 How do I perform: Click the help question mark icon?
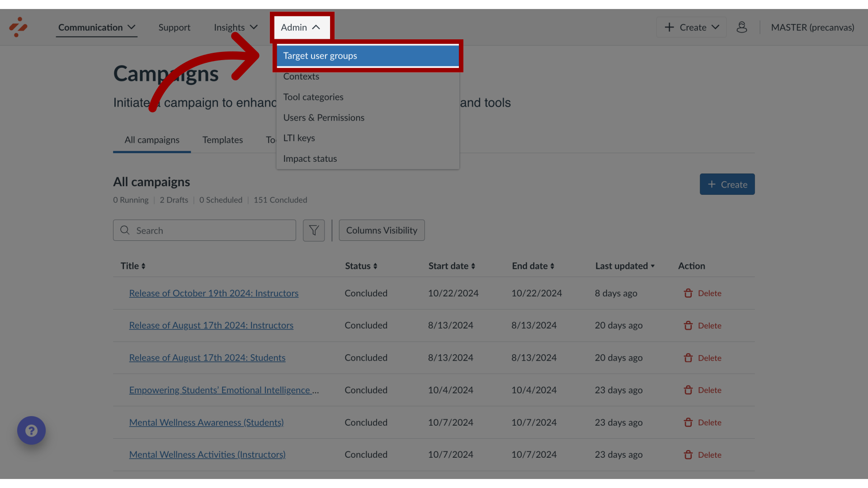tap(31, 430)
